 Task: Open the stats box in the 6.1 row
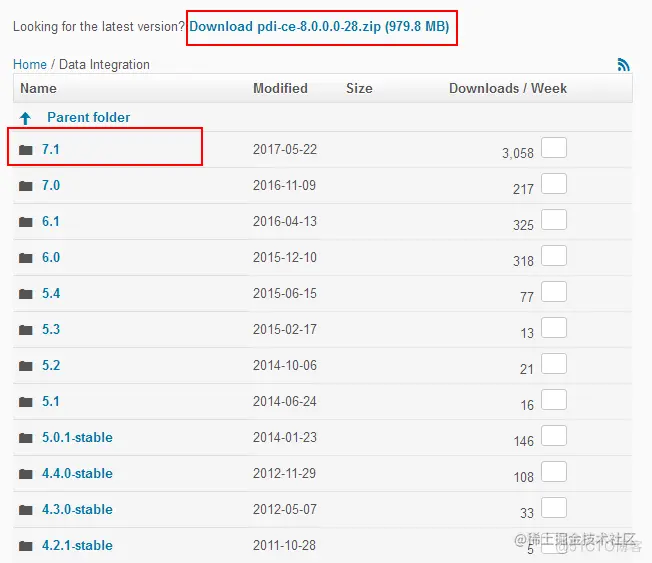click(554, 220)
